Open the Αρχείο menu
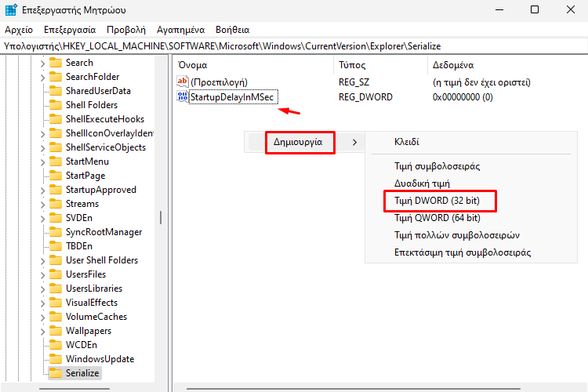Image resolution: width=588 pixels, height=392 pixels. click(19, 30)
